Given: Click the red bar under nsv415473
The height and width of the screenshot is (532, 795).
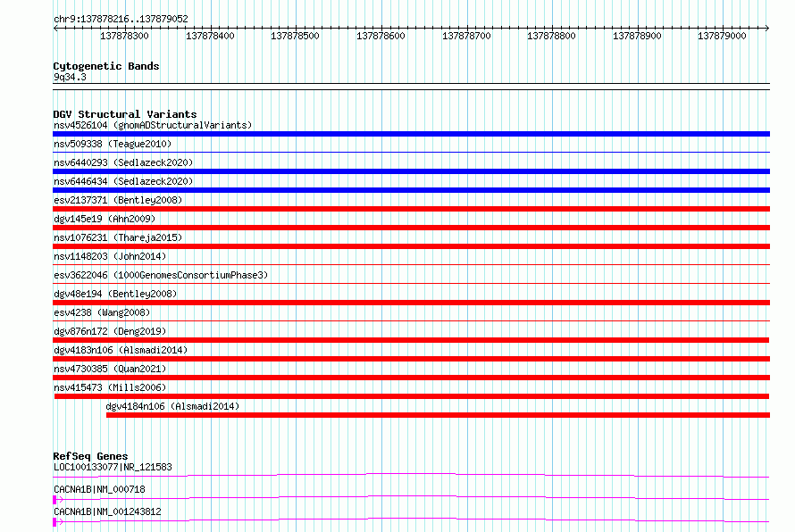Looking at the screenshot, I should (x=412, y=396).
